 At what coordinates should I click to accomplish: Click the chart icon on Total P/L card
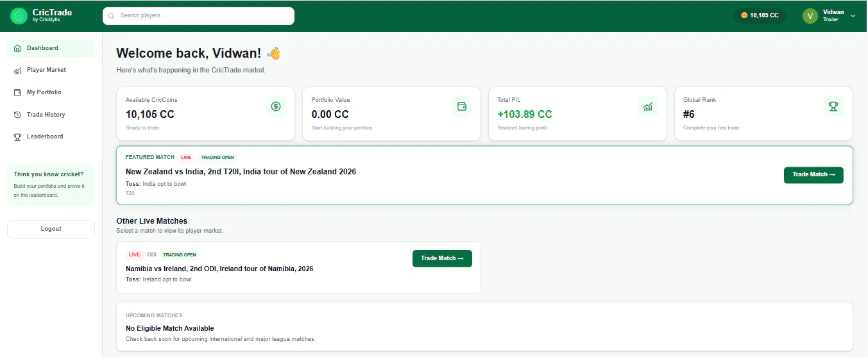(x=648, y=106)
